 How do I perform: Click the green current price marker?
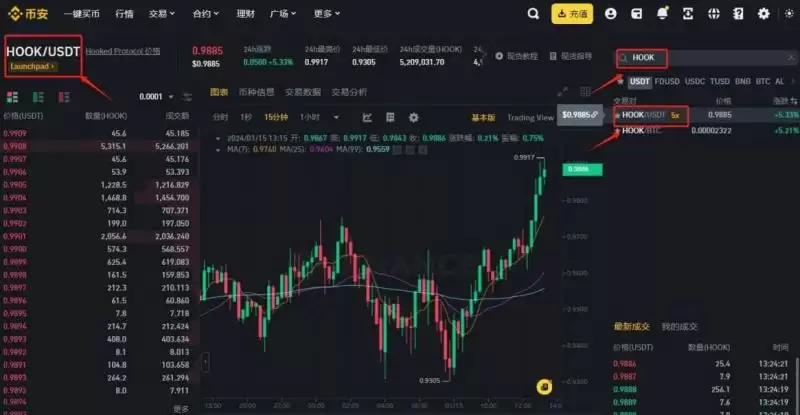pyautogui.click(x=582, y=169)
